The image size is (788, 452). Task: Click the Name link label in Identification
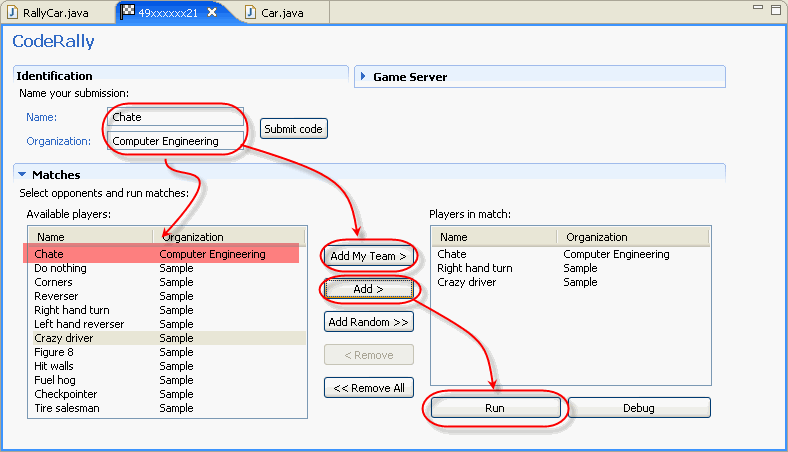click(x=41, y=117)
